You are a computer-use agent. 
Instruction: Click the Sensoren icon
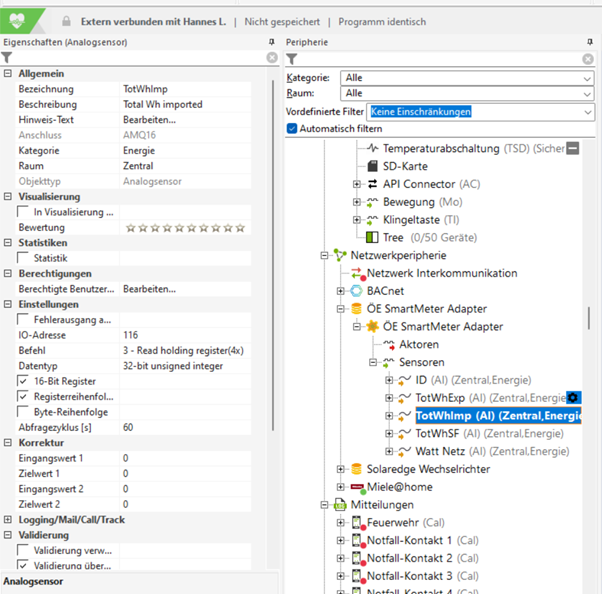coord(388,362)
